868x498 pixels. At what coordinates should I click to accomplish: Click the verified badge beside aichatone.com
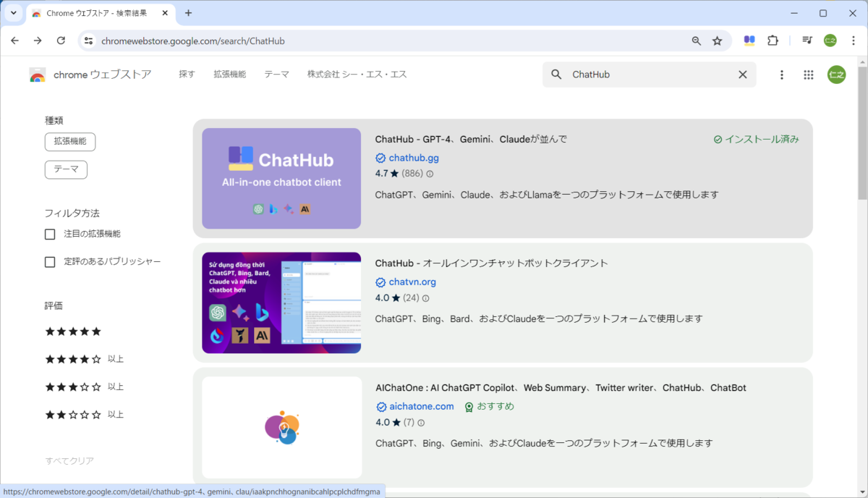(380, 407)
